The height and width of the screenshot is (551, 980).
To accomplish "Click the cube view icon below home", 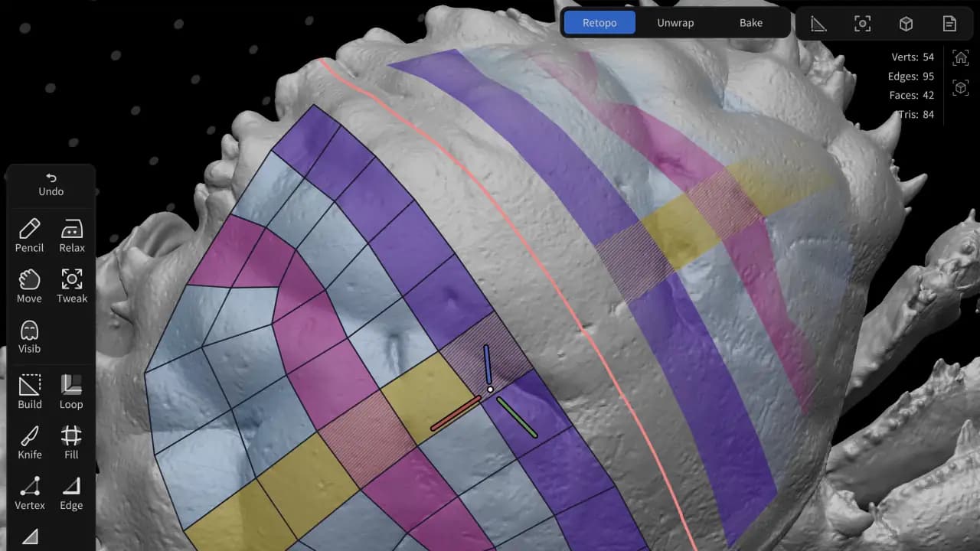I will point(961,88).
